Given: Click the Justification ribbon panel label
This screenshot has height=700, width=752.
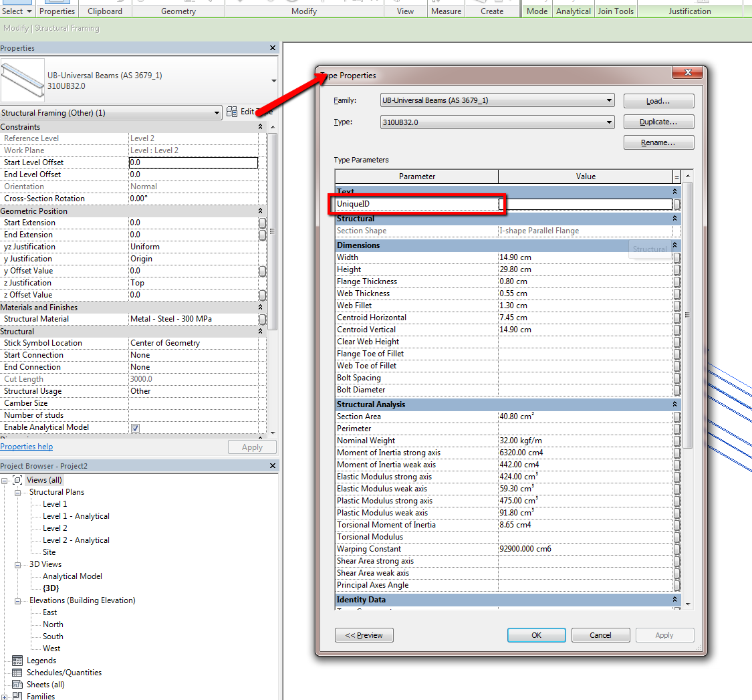Looking at the screenshot, I should [x=690, y=11].
